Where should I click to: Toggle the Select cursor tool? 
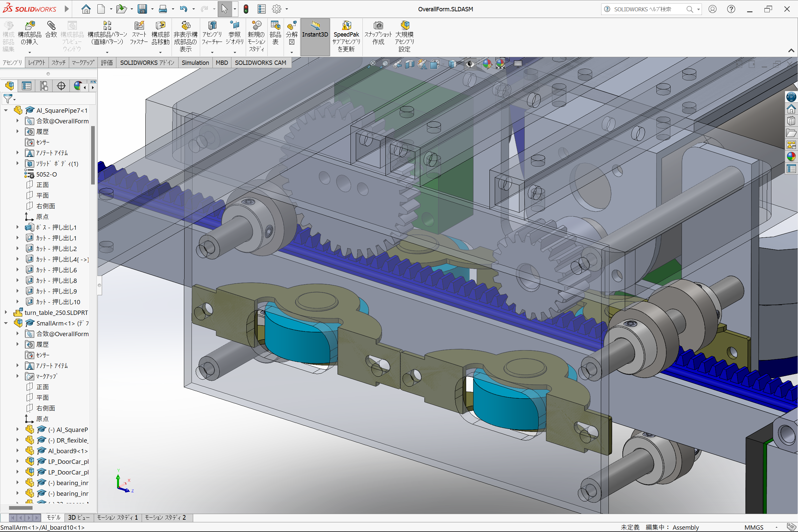tap(224, 9)
